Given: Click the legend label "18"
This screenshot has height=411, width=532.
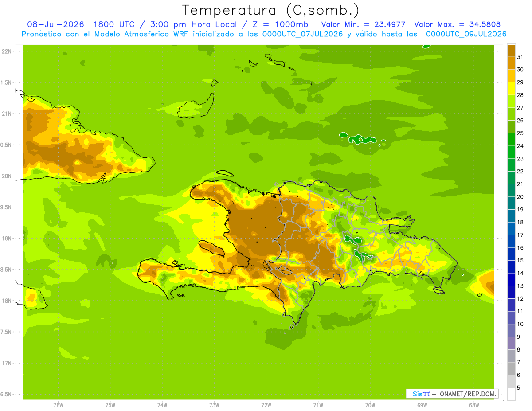Looking at the screenshot, I should coord(520,222).
